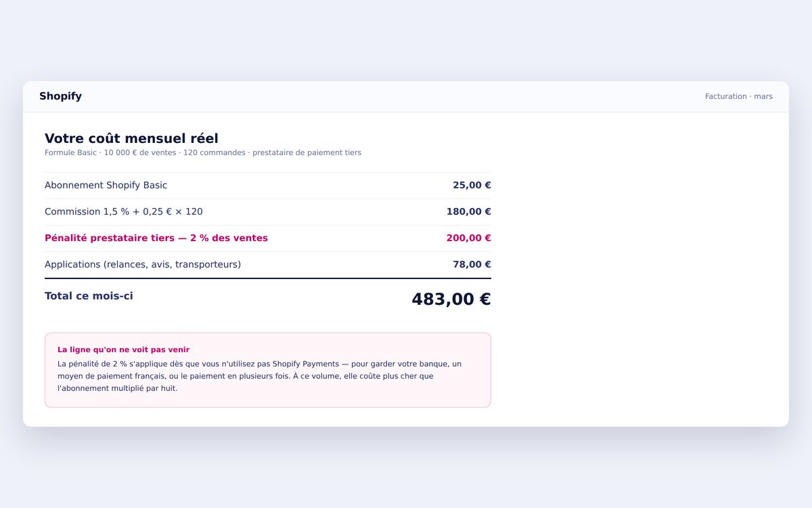Click the Pénalité prestataire tiers row label
Image resolution: width=812 pixels, height=508 pixels.
156,238
